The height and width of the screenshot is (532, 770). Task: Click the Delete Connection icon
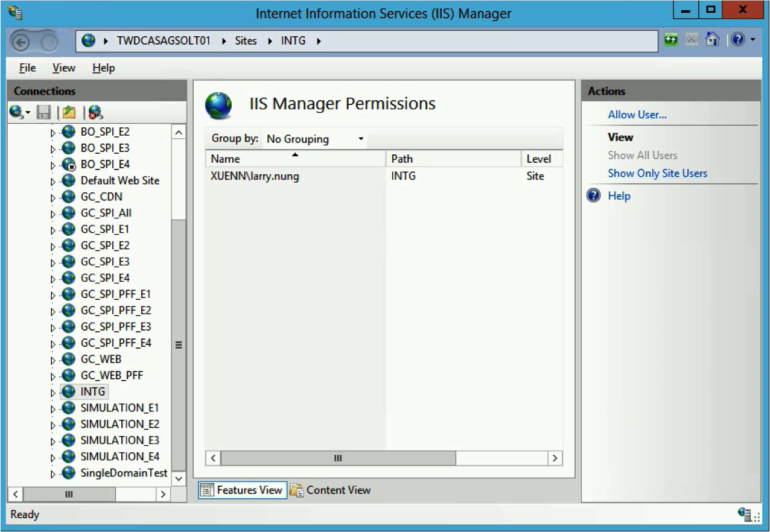pyautogui.click(x=95, y=112)
